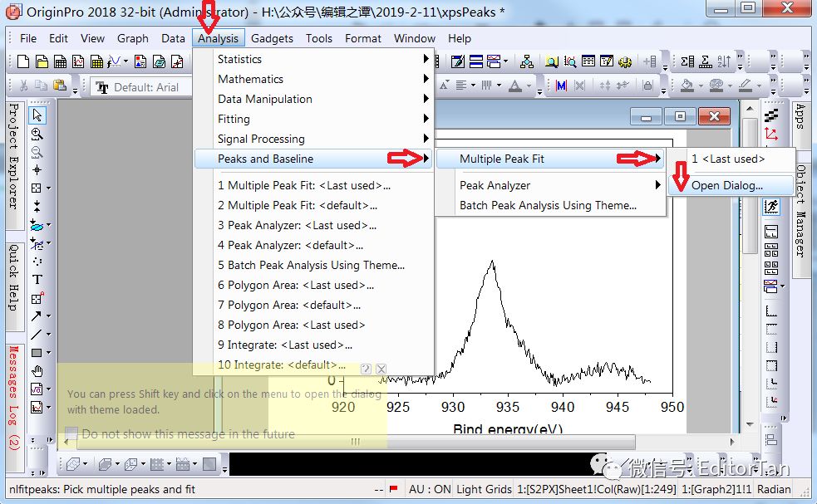Click the Paste clipboard icon
817x504 pixels.
point(59,86)
